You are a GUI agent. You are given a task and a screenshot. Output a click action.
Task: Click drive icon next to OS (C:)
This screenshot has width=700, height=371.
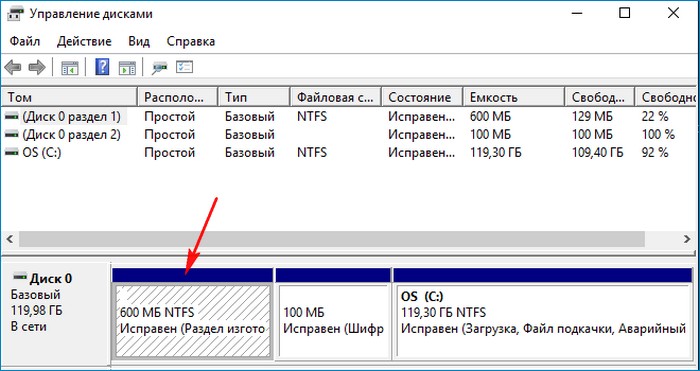point(12,153)
